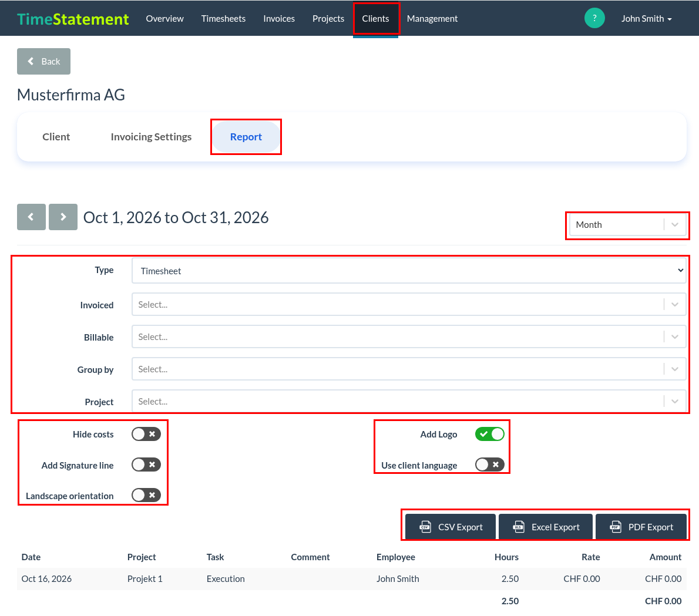The width and height of the screenshot is (699, 616).
Task: Toggle Use client language switch
Action: click(x=489, y=465)
